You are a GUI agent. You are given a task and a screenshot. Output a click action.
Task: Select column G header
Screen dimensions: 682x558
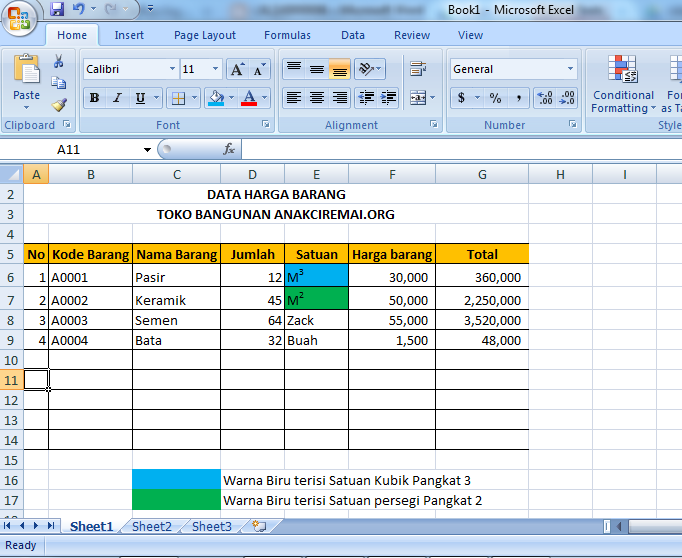[x=482, y=175]
